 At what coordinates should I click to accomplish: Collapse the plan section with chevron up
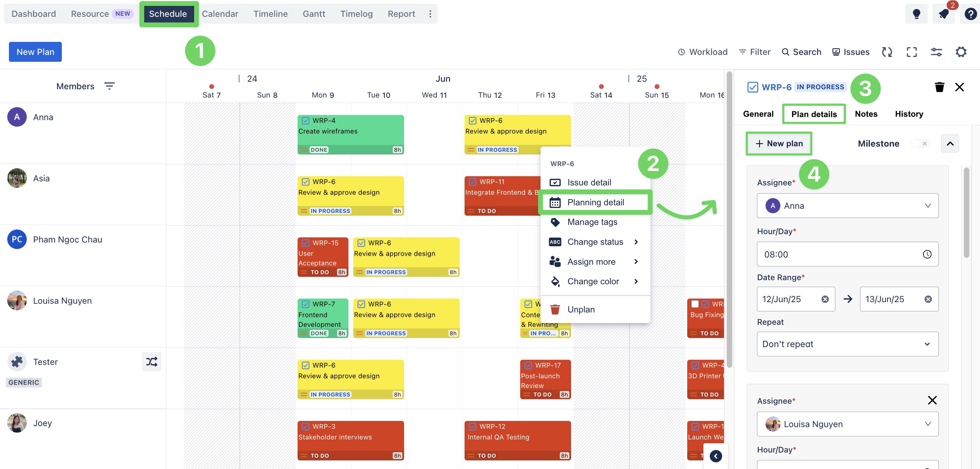(949, 144)
